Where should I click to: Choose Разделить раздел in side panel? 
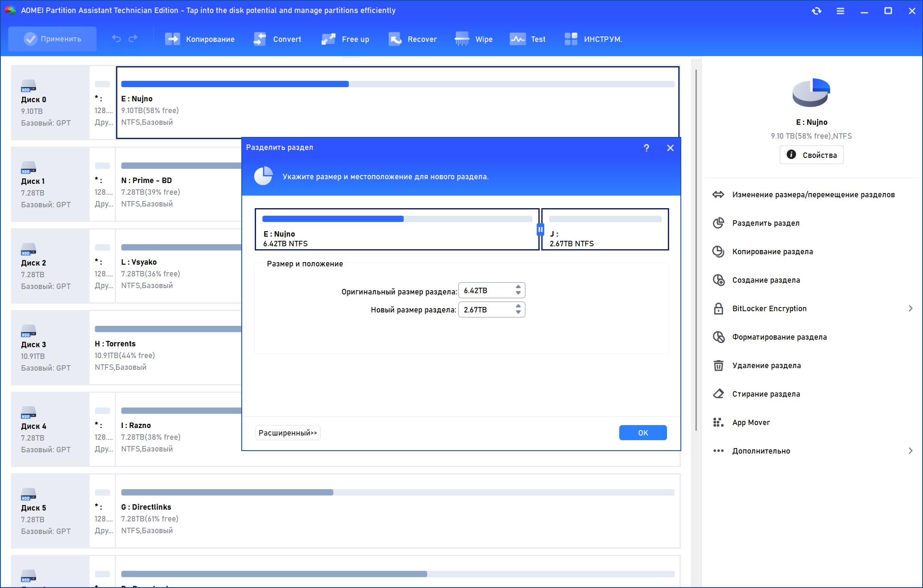765,223
